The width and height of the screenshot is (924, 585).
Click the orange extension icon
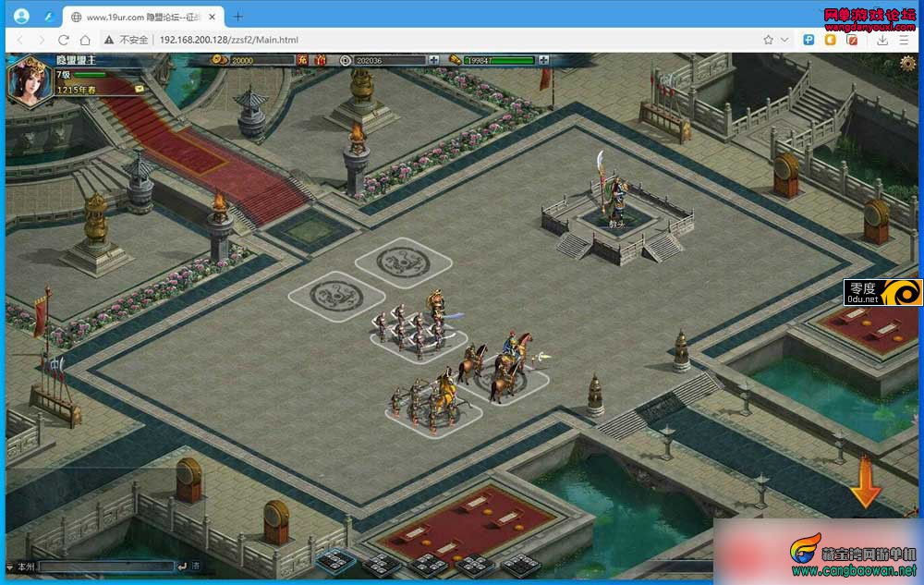pyautogui.click(x=831, y=40)
